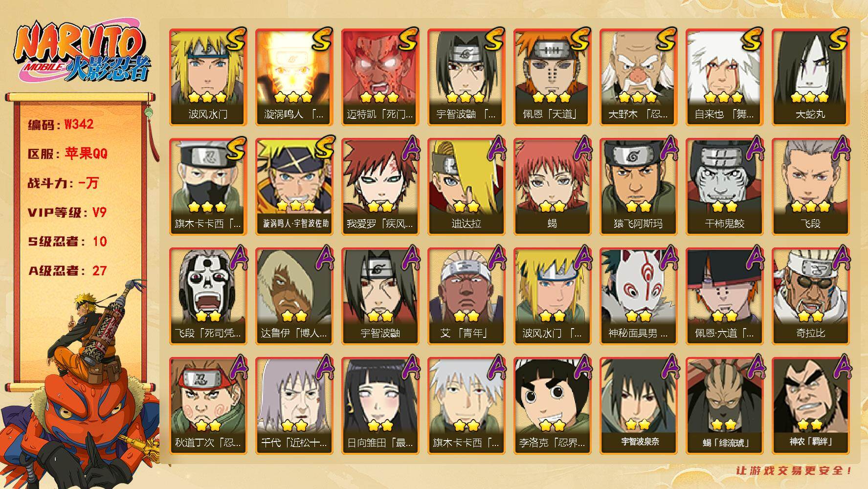The image size is (868, 489).
Task: Select the 干柿鬼鲛 ninja card
Action: coord(725,187)
